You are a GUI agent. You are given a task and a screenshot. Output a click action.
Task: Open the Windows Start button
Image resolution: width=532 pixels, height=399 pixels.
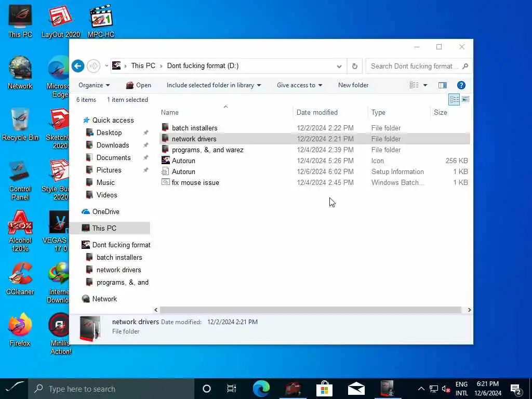pos(14,389)
